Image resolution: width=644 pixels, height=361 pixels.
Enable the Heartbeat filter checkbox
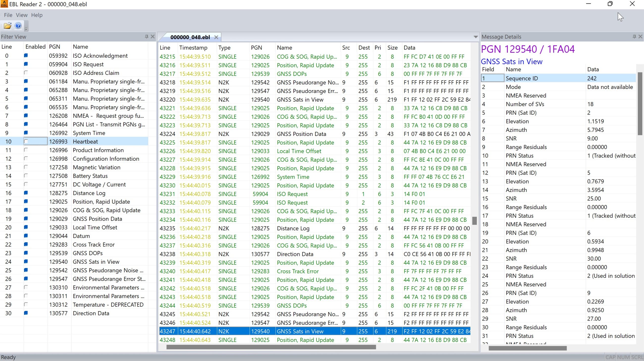[x=26, y=141]
